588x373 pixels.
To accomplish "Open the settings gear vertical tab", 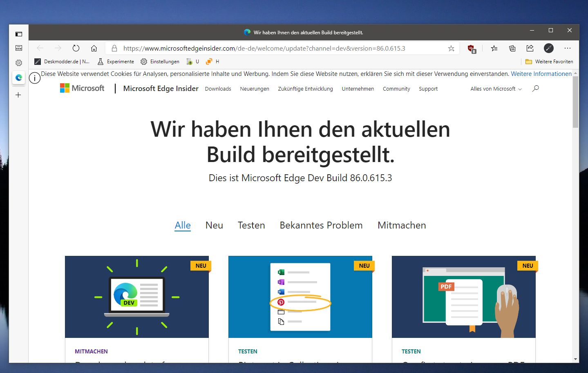I will (19, 63).
